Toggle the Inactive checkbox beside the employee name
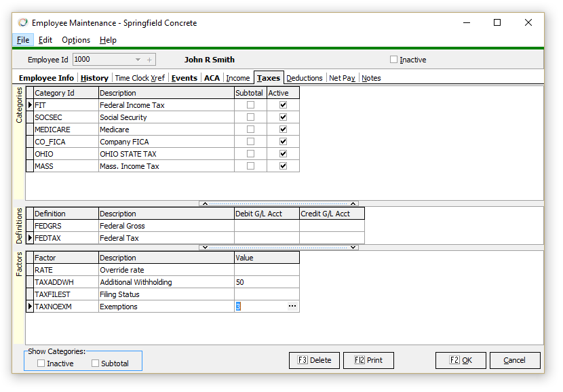 coord(394,60)
